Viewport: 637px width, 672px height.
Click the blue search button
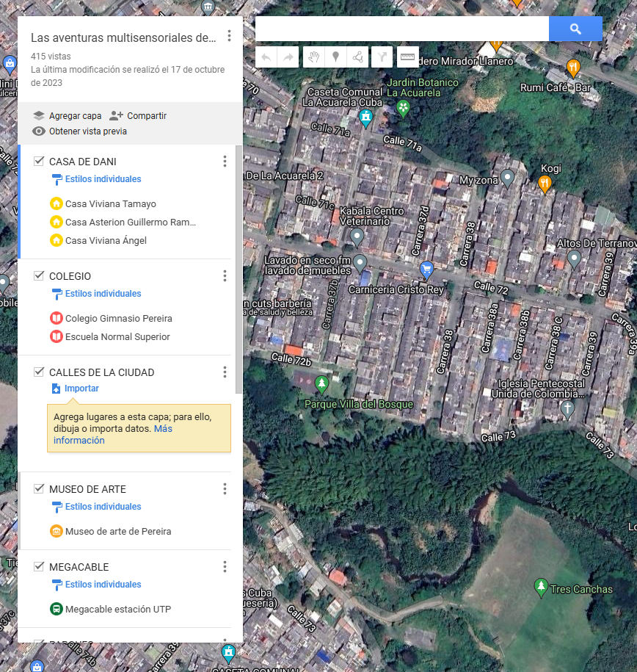(x=575, y=29)
